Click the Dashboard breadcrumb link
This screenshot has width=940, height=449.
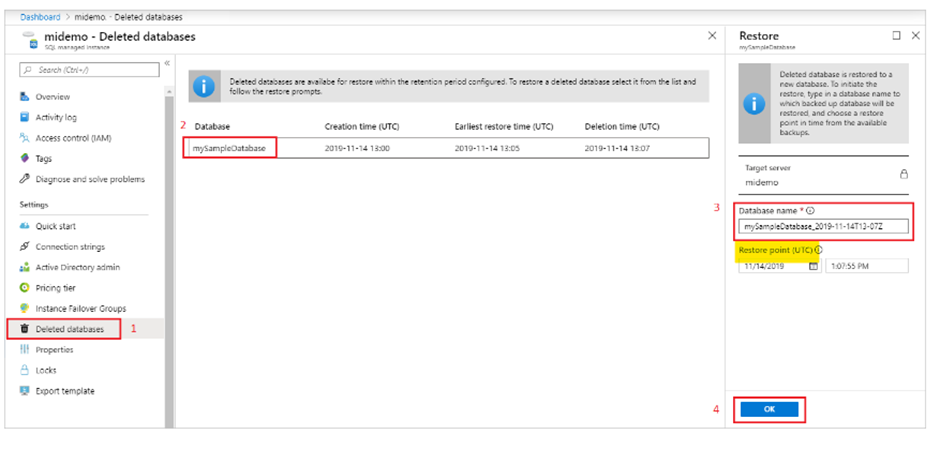click(40, 17)
